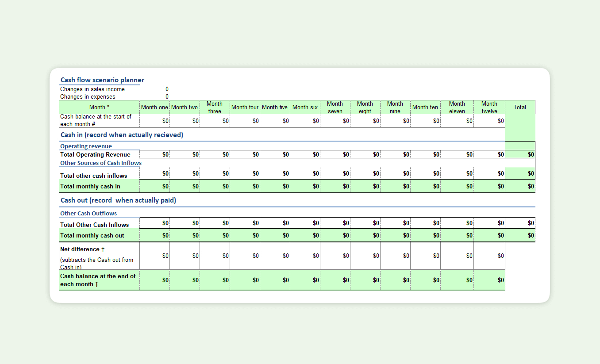
Task: Click the Other Sources of Cash Inflows subheading
Action: [x=101, y=163]
